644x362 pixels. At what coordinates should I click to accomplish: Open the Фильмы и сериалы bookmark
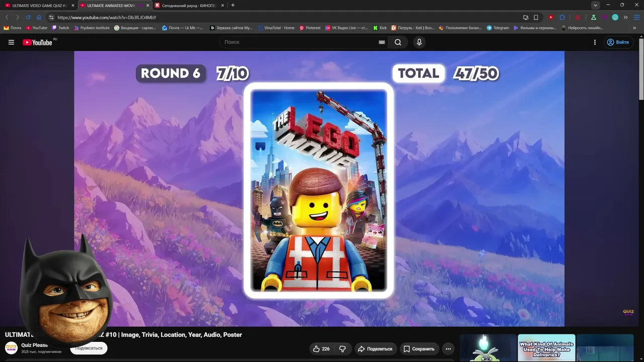click(535, 28)
